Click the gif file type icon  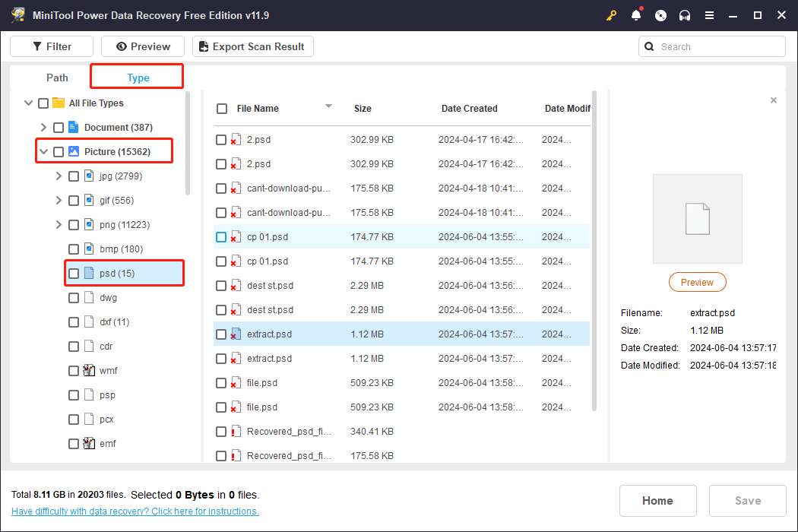pyautogui.click(x=89, y=201)
